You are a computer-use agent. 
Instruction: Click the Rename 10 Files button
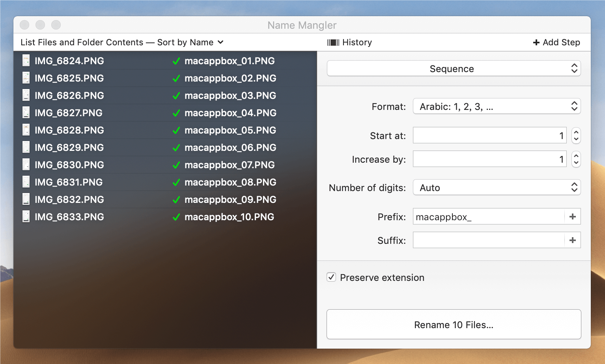coord(453,324)
